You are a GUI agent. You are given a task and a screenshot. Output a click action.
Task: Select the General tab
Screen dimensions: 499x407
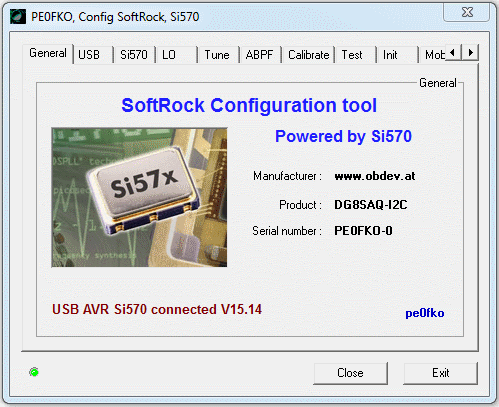[48, 53]
